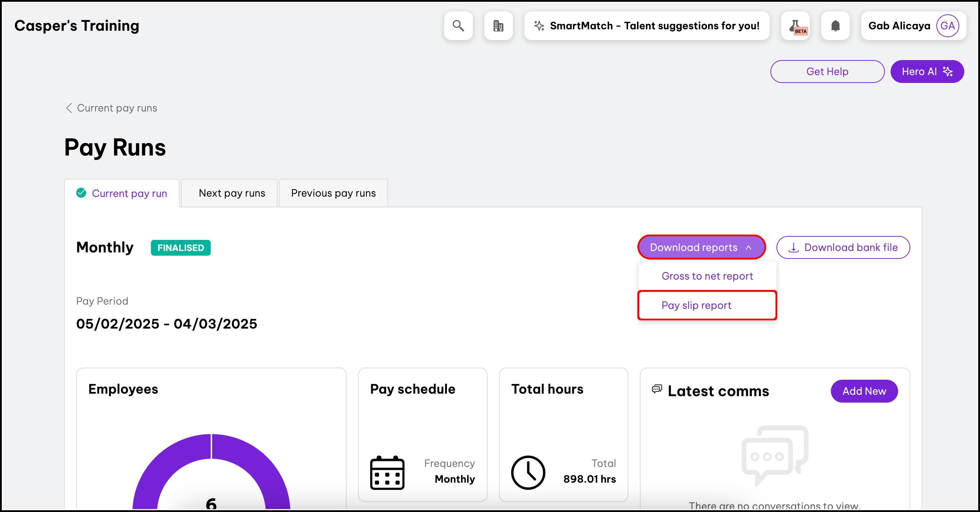Image resolution: width=980 pixels, height=512 pixels.
Task: Collapse the Download reports dropdown
Action: pos(701,247)
